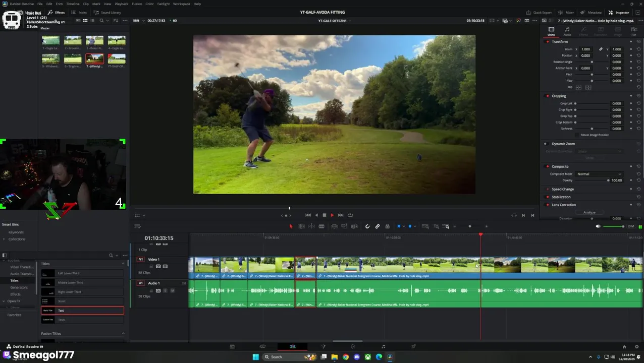This screenshot has height=363, width=644.
Task: Click the Zoom link chain icon
Action: click(x=601, y=49)
